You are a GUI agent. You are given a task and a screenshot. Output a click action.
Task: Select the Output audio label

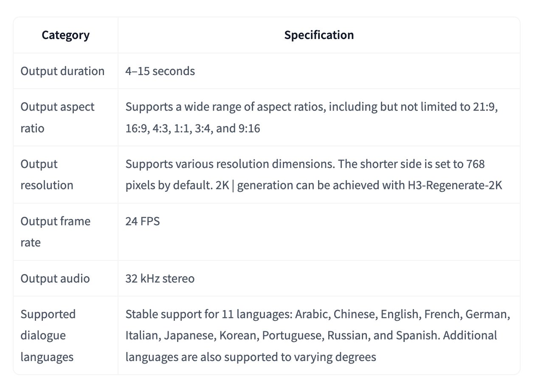click(x=55, y=278)
